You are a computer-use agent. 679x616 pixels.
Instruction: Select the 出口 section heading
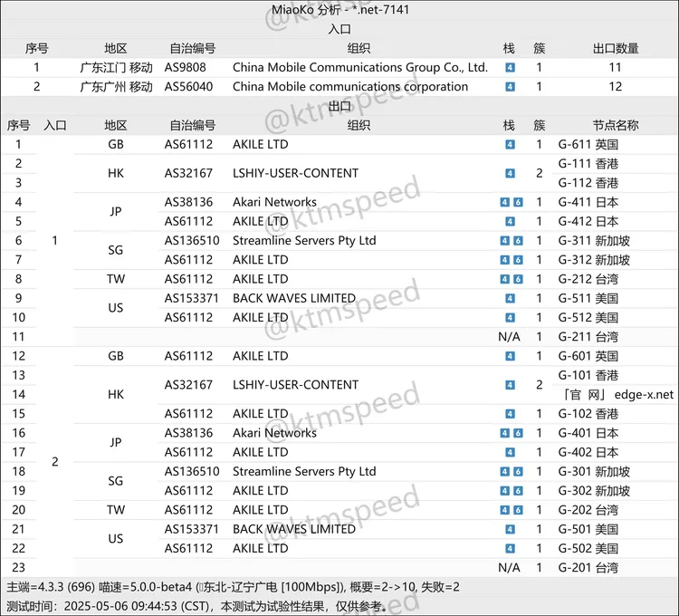[x=339, y=106]
